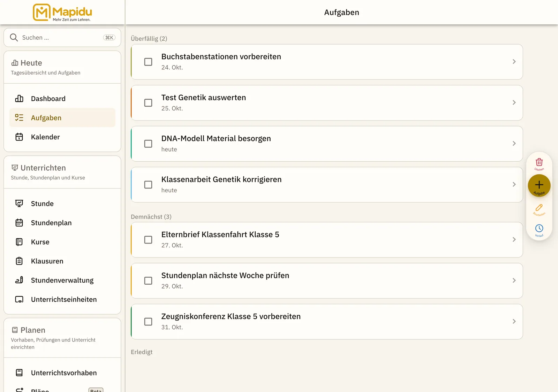This screenshot has width=558, height=392.
Task: Open Test Genetik auswerten chevron
Action: (514, 102)
